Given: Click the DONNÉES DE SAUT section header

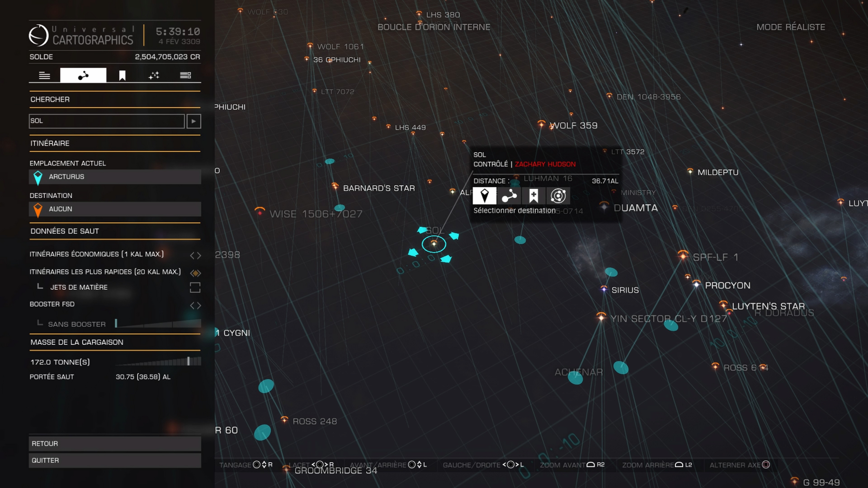Looking at the screenshot, I should [65, 231].
